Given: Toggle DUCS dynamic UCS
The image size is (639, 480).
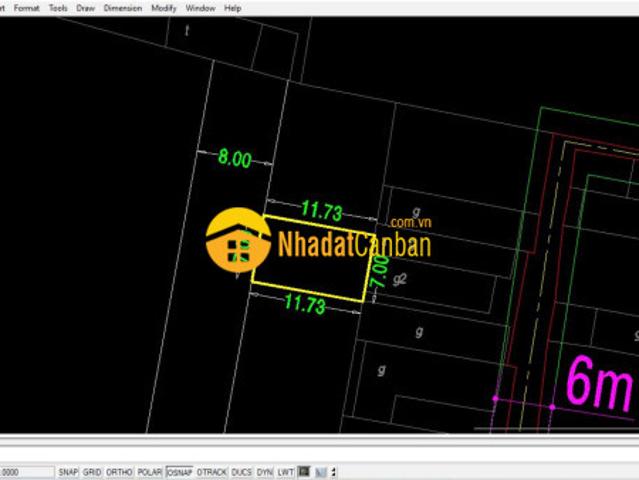Looking at the screenshot, I should click(242, 472).
